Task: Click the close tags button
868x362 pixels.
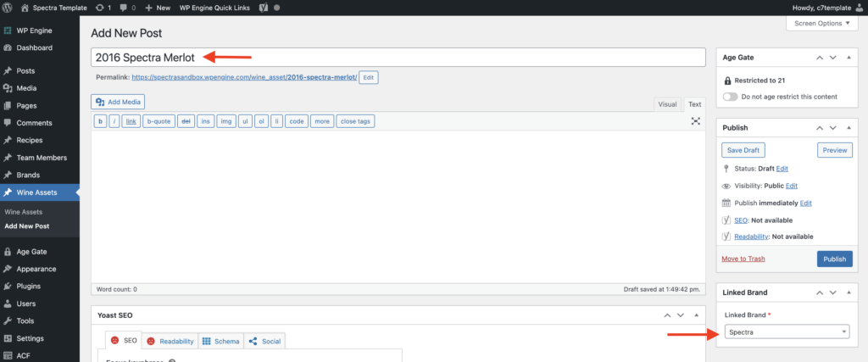Action: (x=356, y=121)
